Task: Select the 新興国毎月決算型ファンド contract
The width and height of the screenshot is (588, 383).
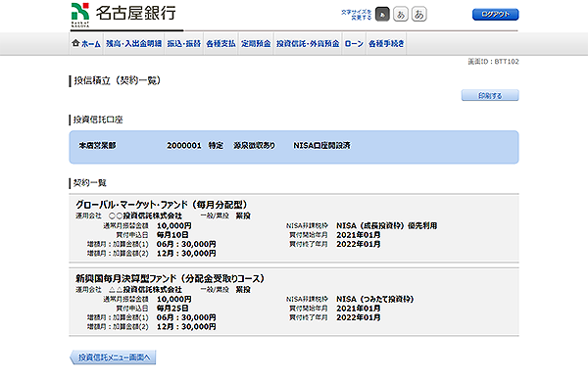Action: point(294,302)
